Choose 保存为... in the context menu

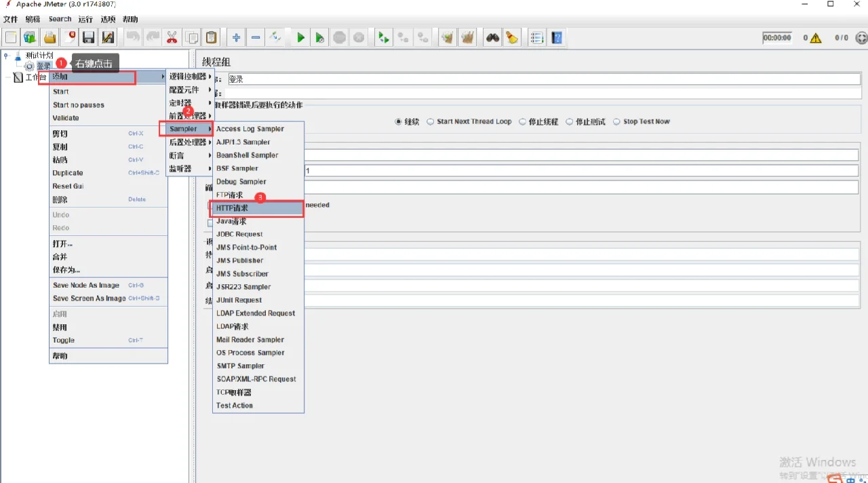108,270
